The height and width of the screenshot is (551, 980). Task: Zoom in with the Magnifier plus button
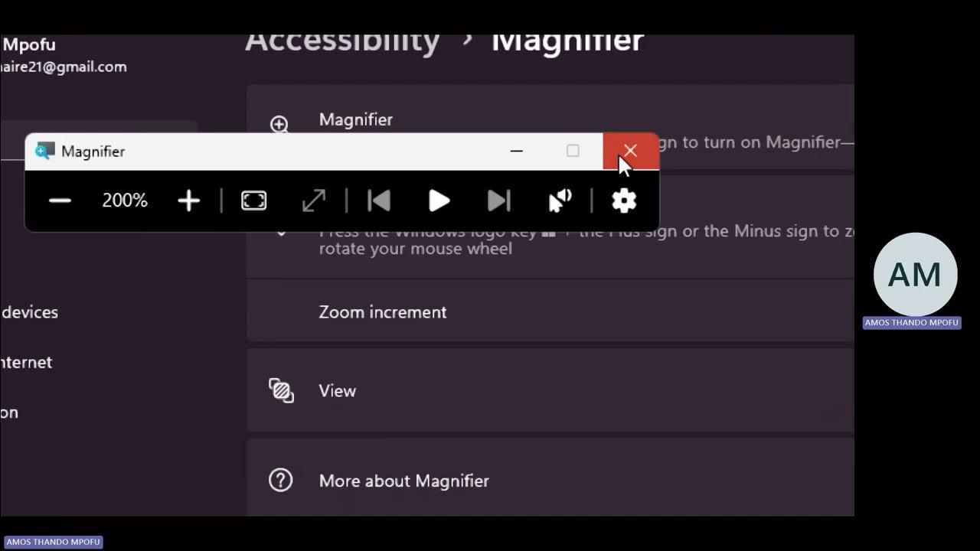pyautogui.click(x=188, y=201)
